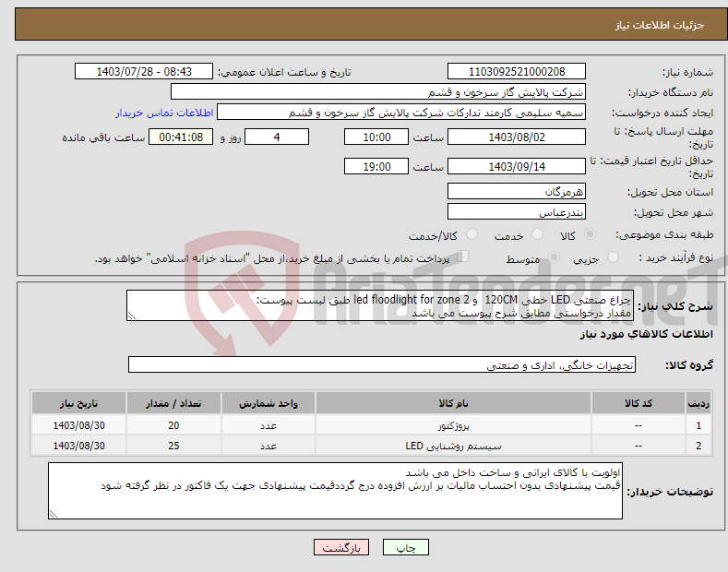
Task: Open the اطلاعات تماس خریدار link
Action: [164, 113]
